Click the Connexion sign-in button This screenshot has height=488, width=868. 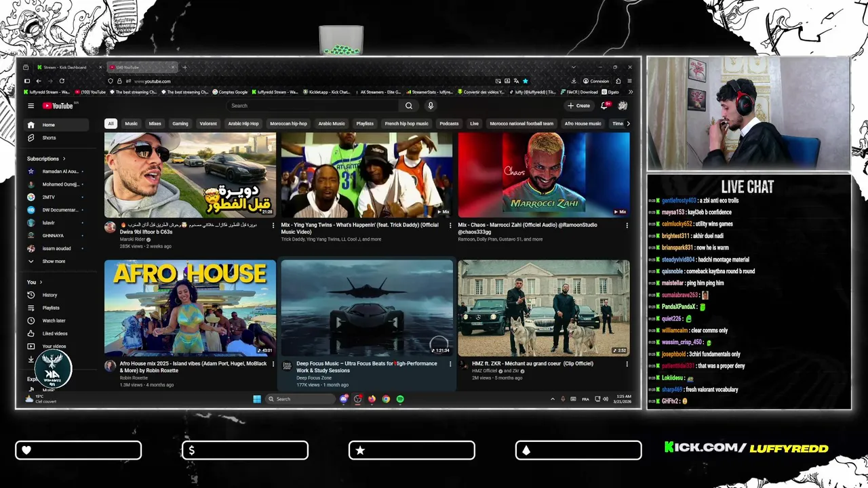pyautogui.click(x=595, y=81)
